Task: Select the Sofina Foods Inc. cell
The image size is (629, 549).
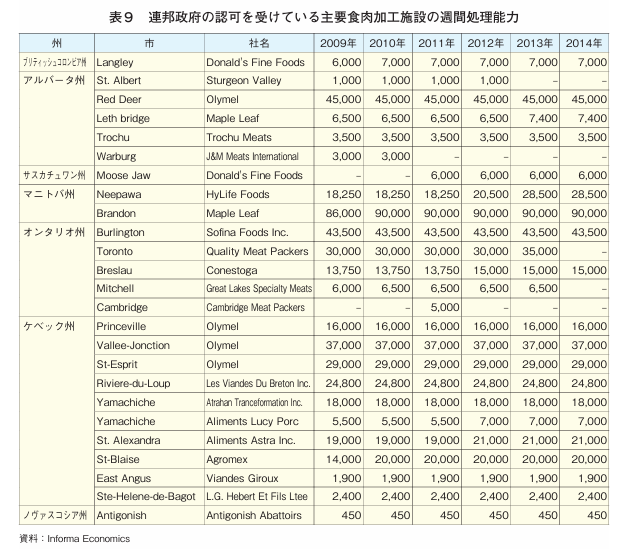Action: [x=259, y=232]
